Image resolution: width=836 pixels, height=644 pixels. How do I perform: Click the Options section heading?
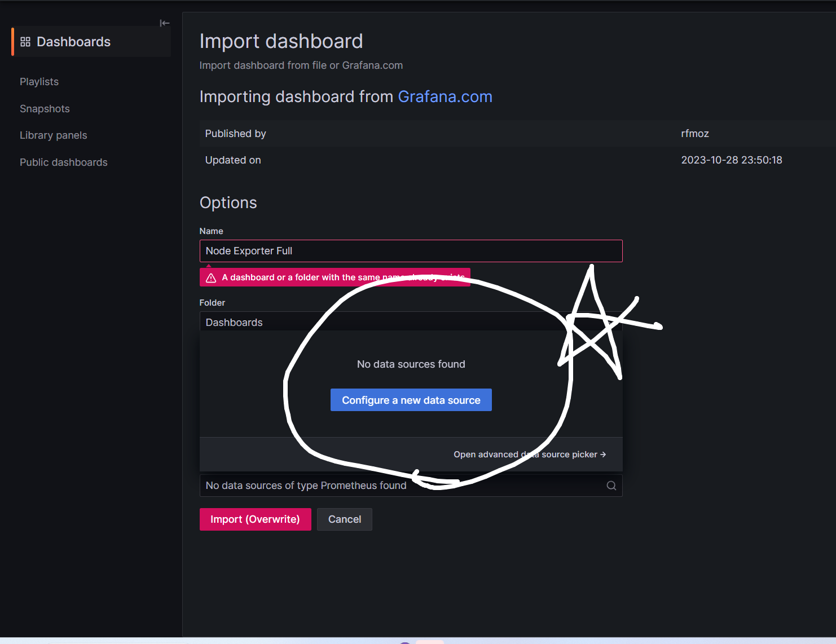pos(228,202)
